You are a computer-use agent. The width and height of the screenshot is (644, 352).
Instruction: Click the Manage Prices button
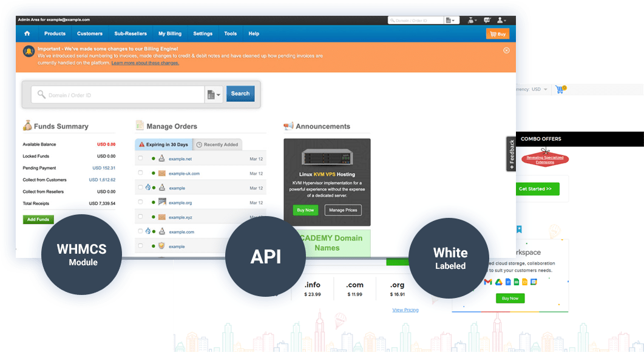point(343,210)
